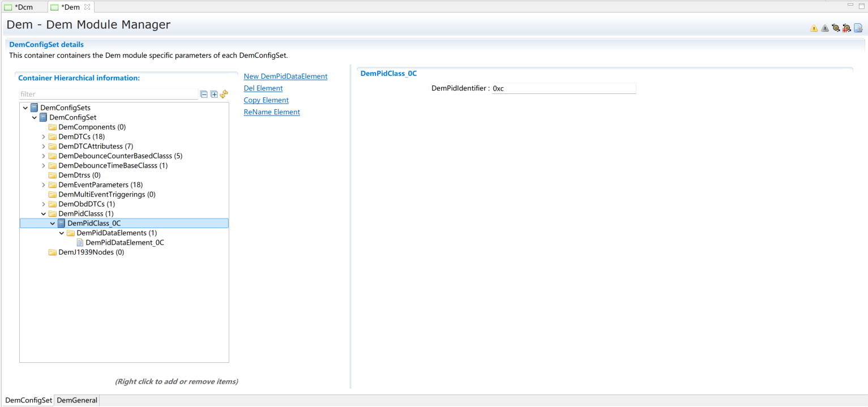The height and width of the screenshot is (407, 868).
Task: Click the gear icon with red grid
Action: coord(846,28)
